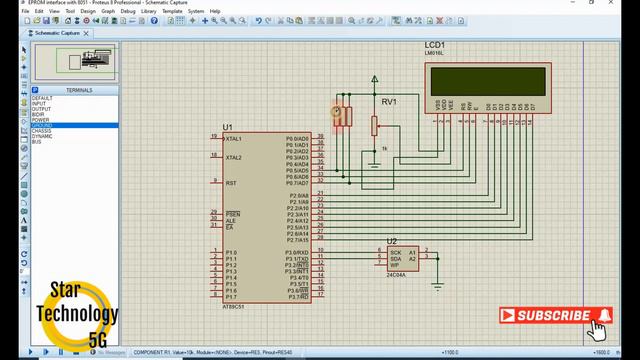Click the Copy to clipboard icon

pos(290,21)
